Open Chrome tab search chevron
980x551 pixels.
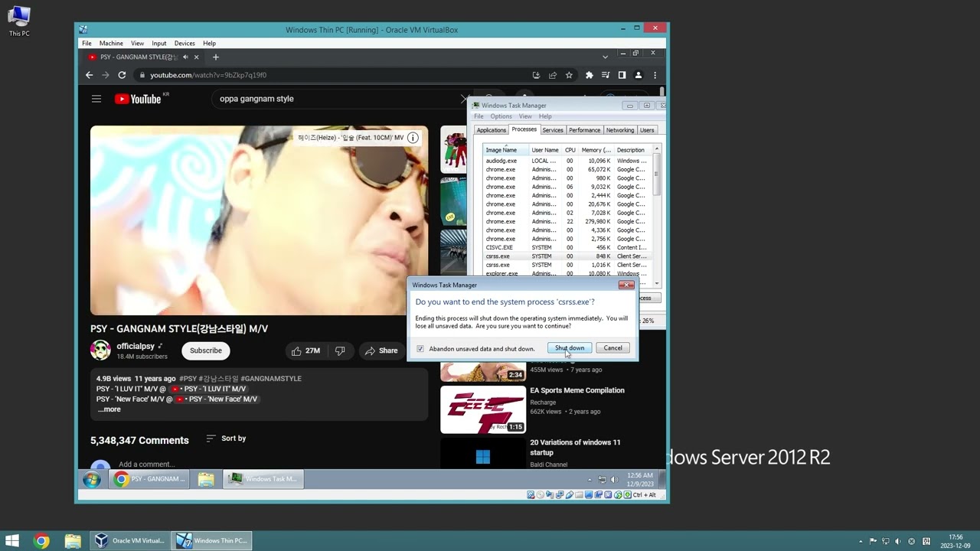pos(605,57)
